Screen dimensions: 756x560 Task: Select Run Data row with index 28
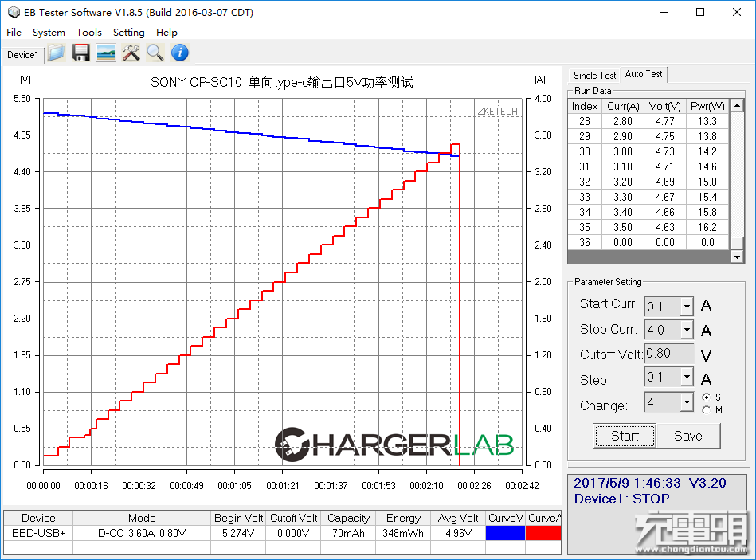pyautogui.click(x=648, y=121)
